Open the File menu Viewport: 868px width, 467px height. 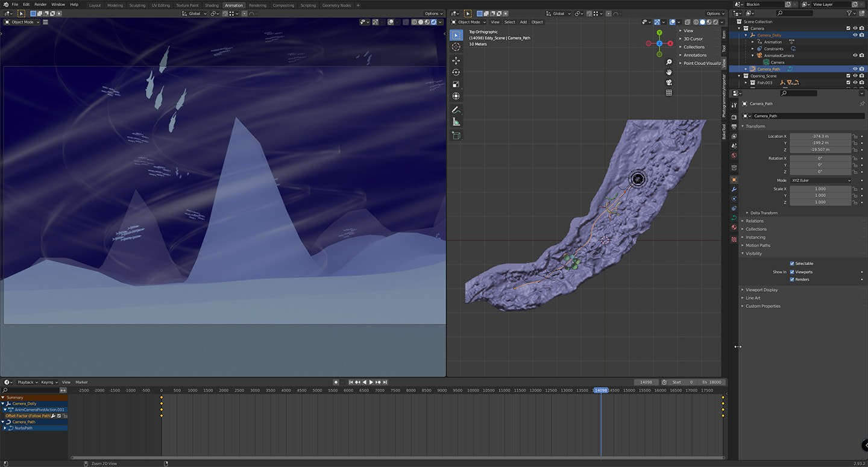14,4
